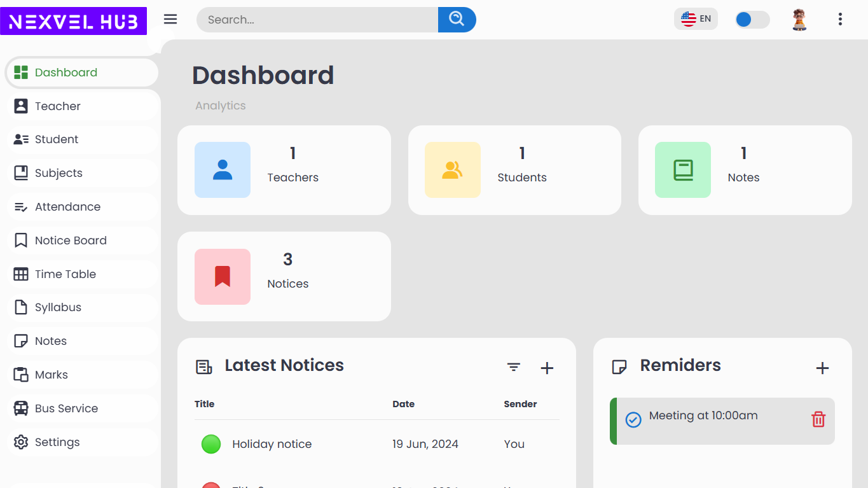Screen dimensions: 868x488
Task: Click the blue Teachers card icon
Action: click(223, 170)
